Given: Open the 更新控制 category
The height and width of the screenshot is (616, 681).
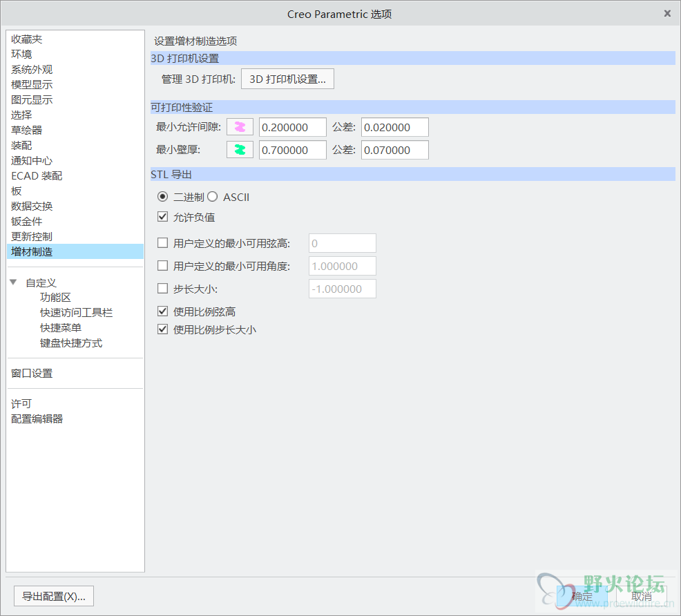Looking at the screenshot, I should click(x=75, y=237).
